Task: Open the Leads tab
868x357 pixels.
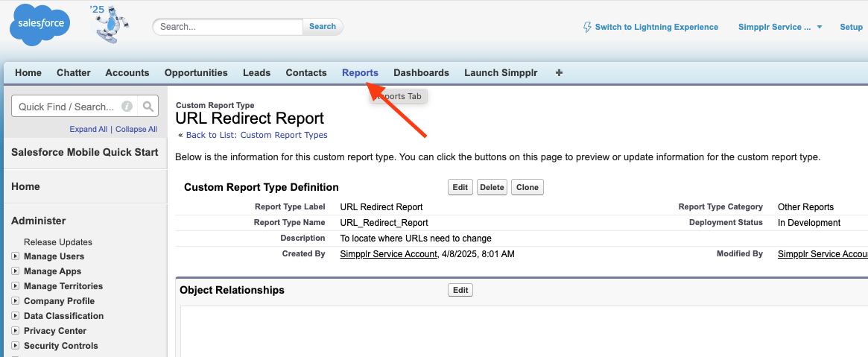Action: point(257,72)
